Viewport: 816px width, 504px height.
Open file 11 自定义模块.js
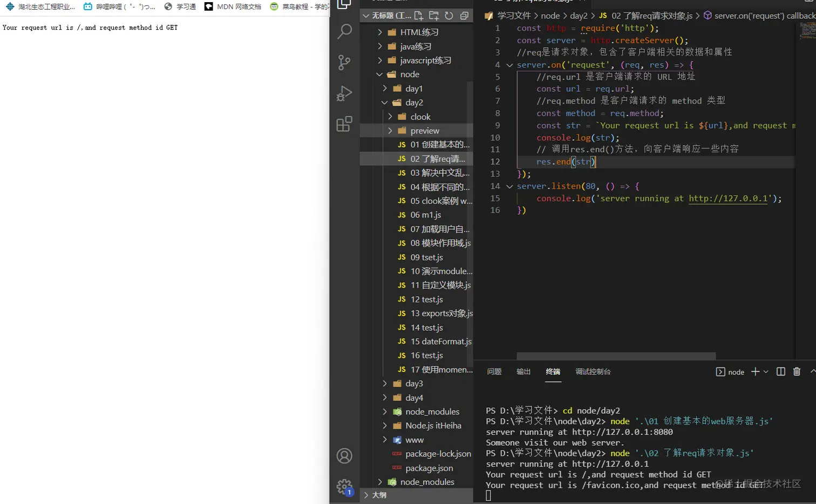point(440,285)
